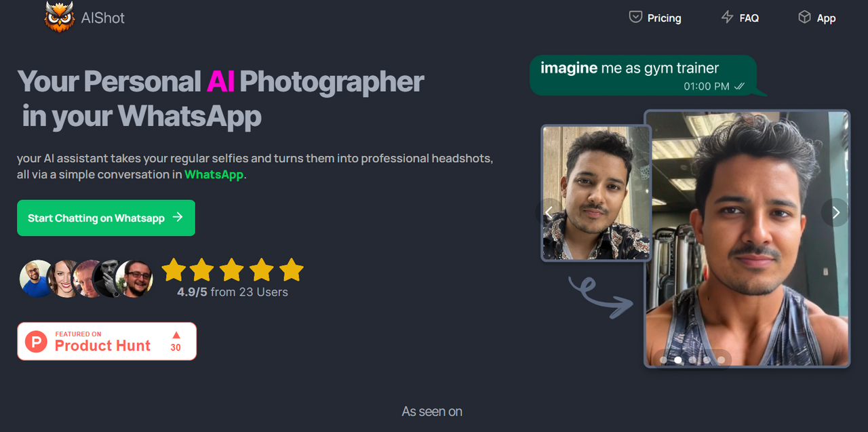Viewport: 868px width, 432px height.
Task: Click the '4.9/5 from 23 Users' text
Action: click(x=233, y=292)
